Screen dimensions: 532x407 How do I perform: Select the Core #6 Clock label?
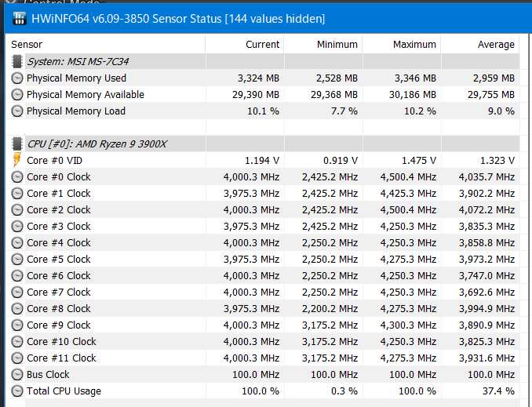coord(59,276)
